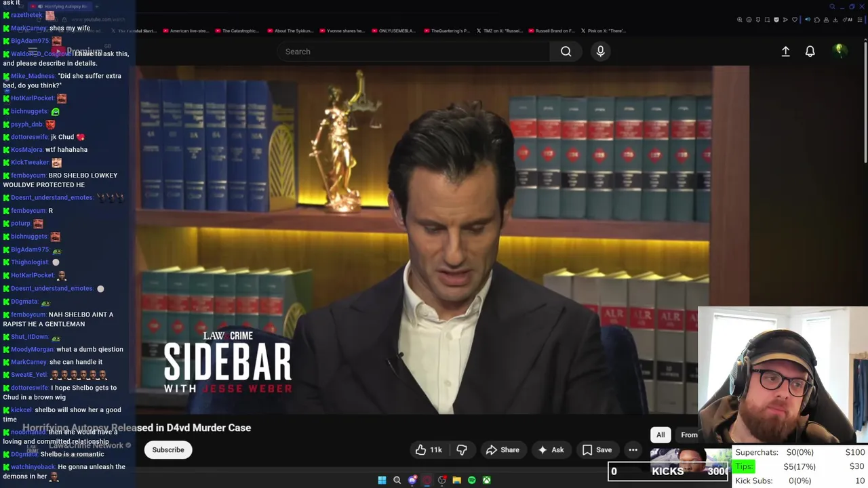Open Spotify from the taskbar
Viewport: 868px width, 488px height.
click(471, 480)
